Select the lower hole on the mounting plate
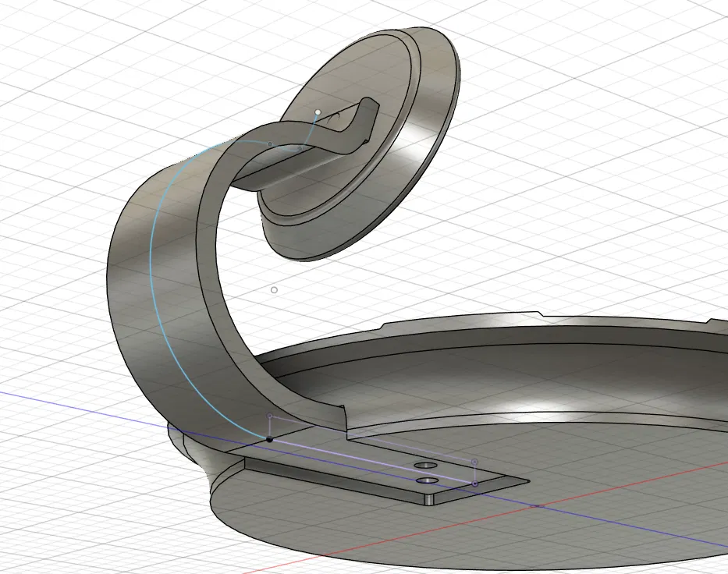The width and height of the screenshot is (728, 574). click(x=428, y=480)
